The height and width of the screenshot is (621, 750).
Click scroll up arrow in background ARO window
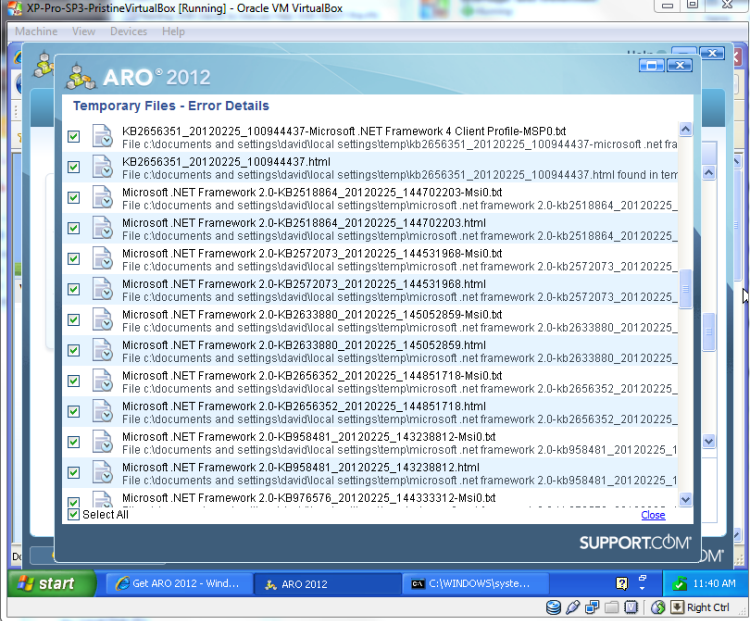[709, 172]
